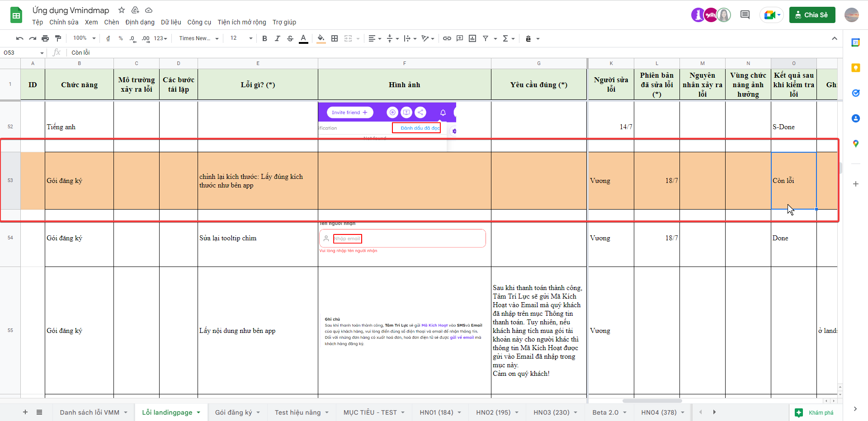Star the Ứng dụng Vmindmap document

pos(122,10)
